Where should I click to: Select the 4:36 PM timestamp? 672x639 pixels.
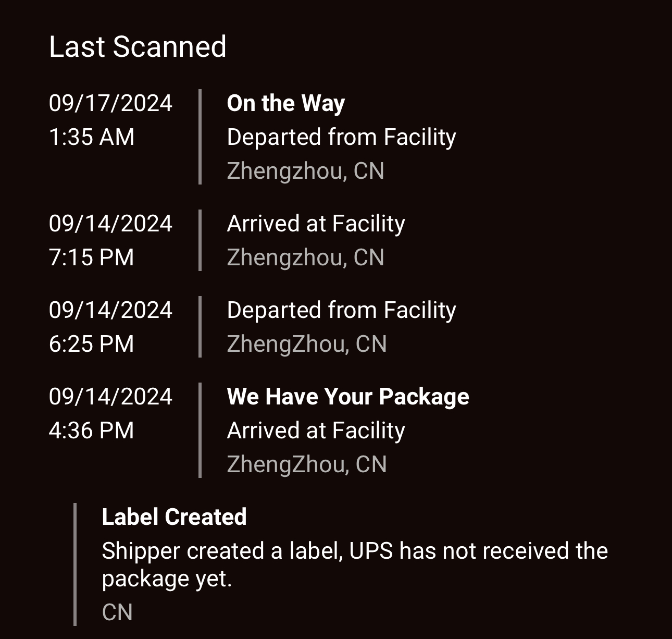92,431
